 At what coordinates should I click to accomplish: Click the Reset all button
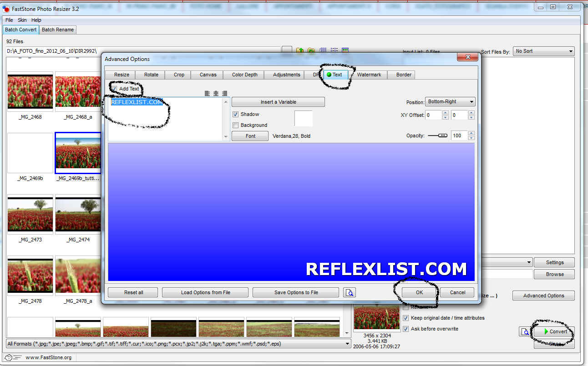click(134, 292)
